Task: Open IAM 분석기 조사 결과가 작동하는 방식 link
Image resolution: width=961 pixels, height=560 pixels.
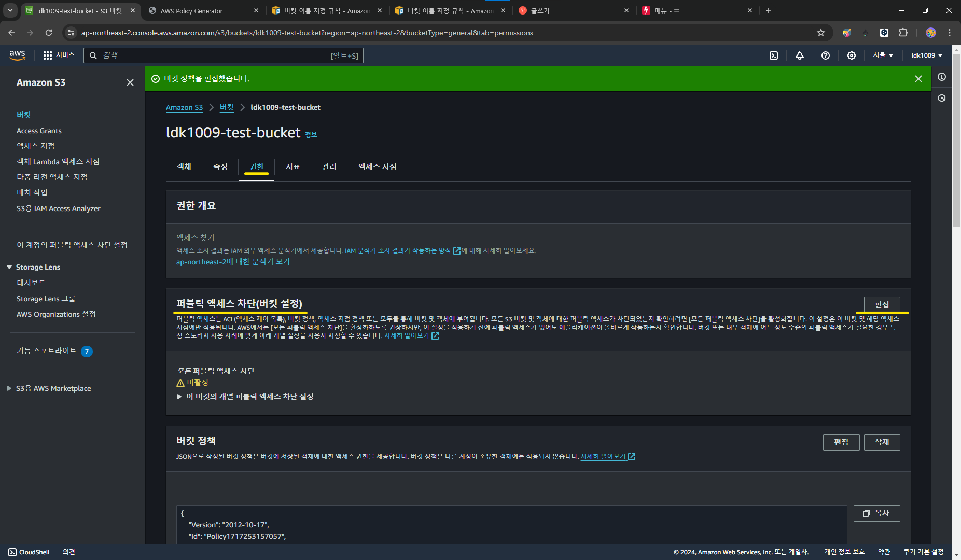Action: click(402, 251)
